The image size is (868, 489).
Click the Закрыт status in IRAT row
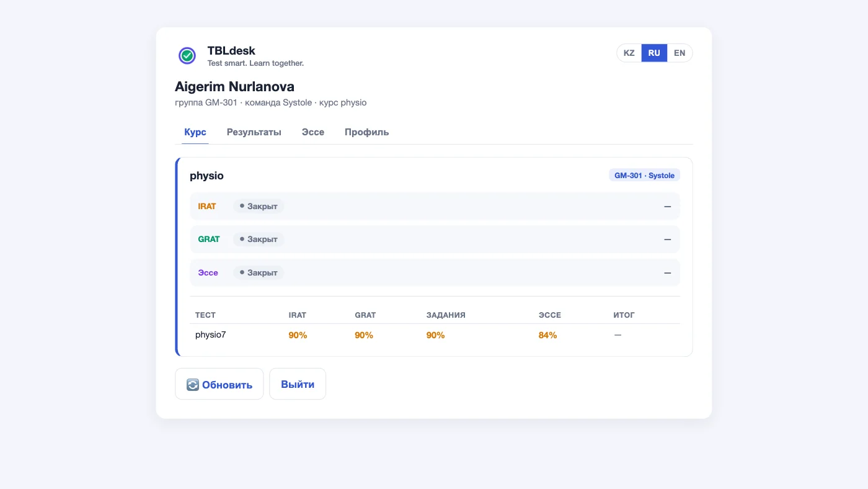(x=259, y=206)
